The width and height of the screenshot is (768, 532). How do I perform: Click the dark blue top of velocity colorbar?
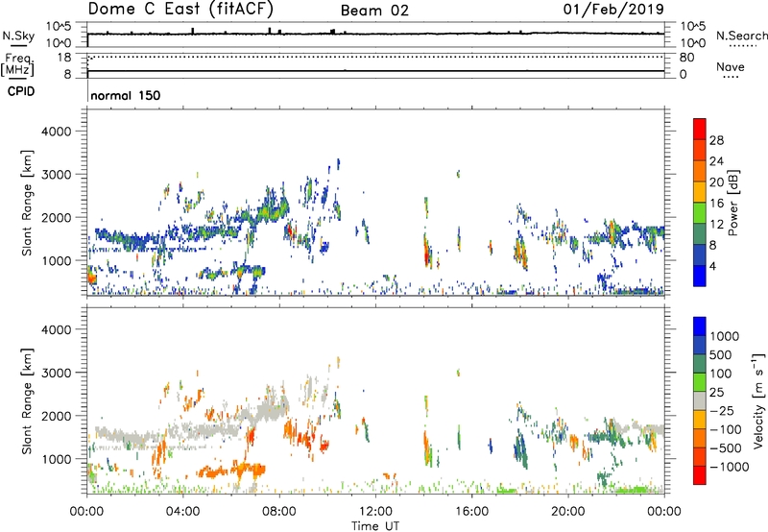click(700, 326)
